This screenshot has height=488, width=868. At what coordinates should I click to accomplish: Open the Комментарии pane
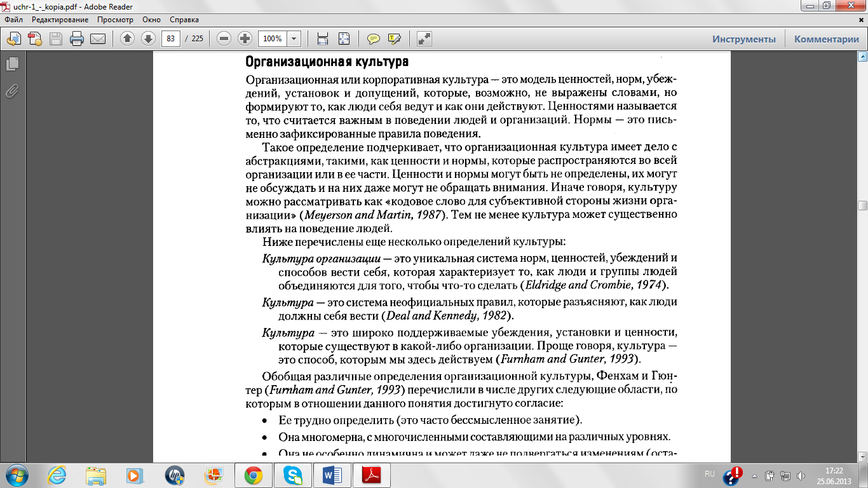[x=827, y=39]
